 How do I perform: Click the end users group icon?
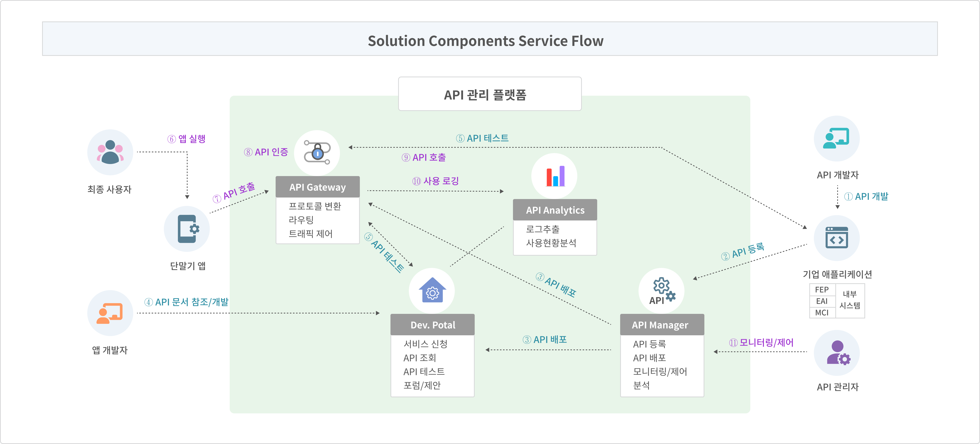[x=110, y=152]
